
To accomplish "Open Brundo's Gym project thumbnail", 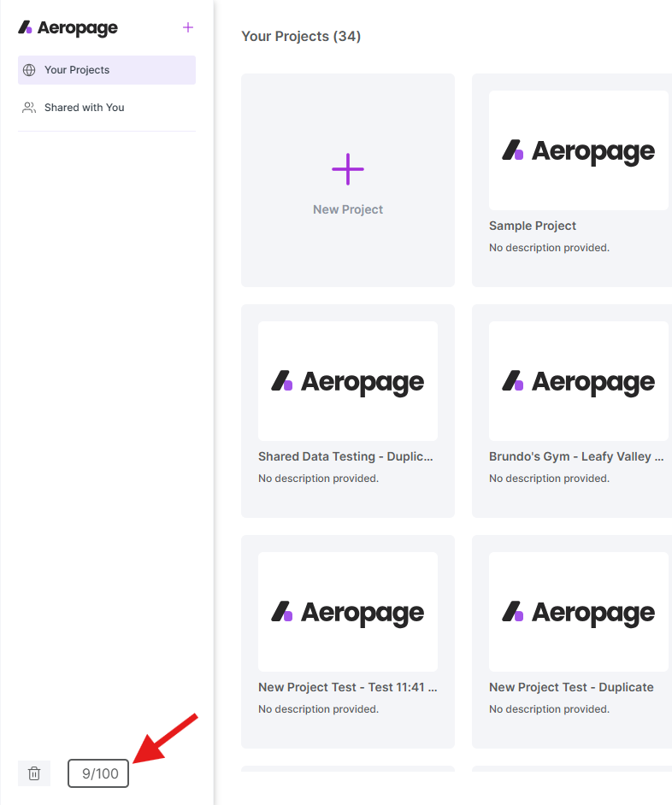I will [x=578, y=381].
